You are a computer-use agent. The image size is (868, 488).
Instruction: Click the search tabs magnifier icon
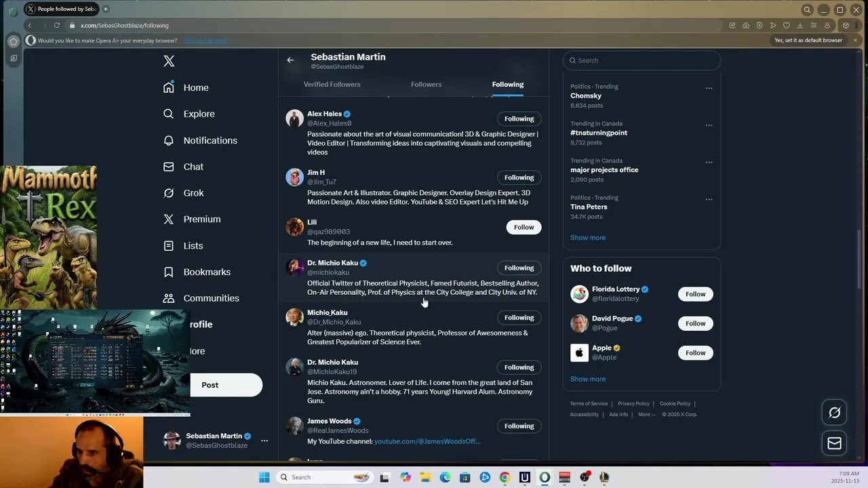[807, 9]
